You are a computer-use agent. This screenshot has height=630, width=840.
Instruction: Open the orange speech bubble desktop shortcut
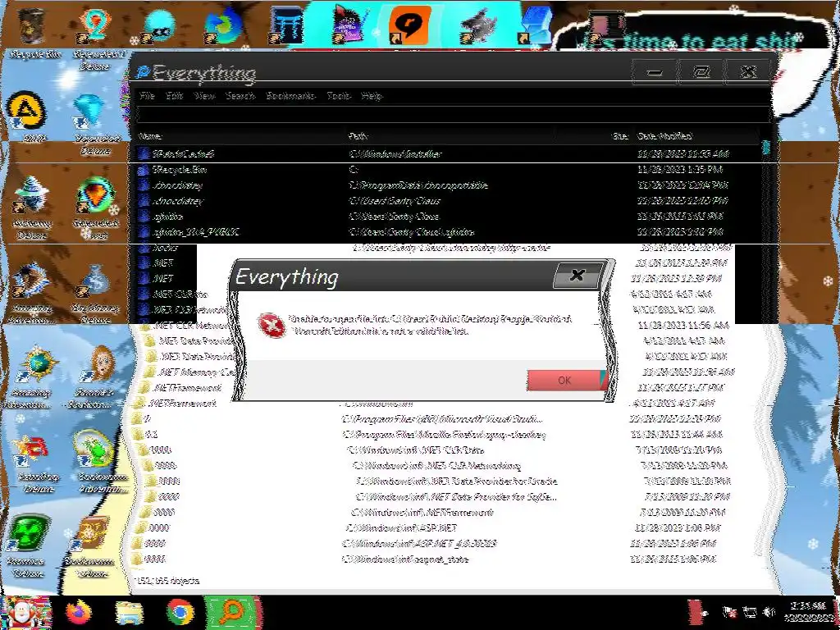(409, 25)
